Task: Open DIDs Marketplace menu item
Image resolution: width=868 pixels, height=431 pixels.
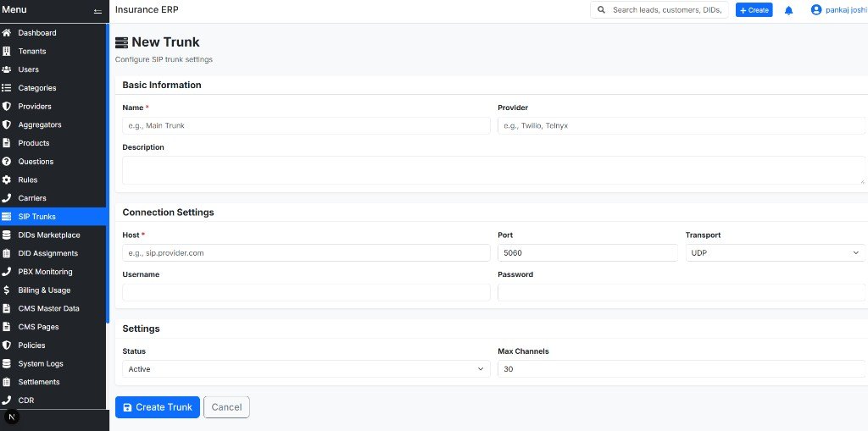Action: (x=53, y=235)
